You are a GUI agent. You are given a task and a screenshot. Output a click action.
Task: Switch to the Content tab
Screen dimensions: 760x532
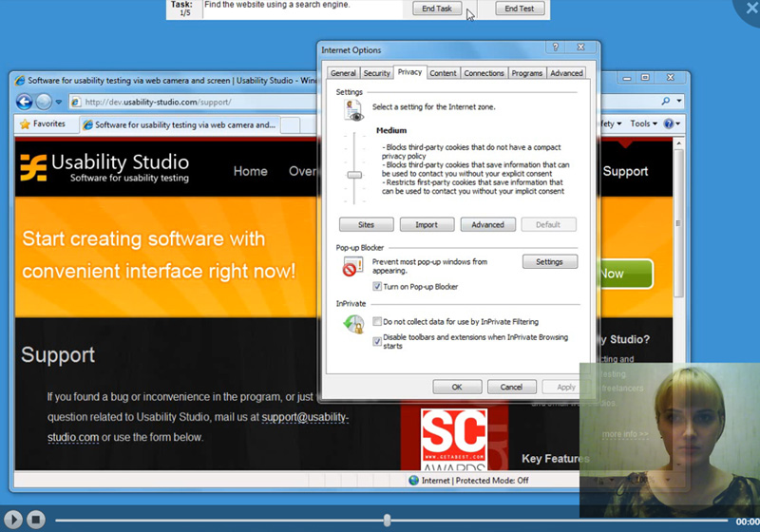tap(443, 73)
